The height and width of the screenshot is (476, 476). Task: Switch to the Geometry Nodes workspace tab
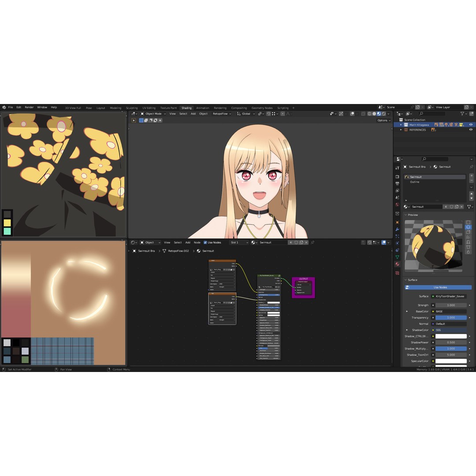pos(262,108)
